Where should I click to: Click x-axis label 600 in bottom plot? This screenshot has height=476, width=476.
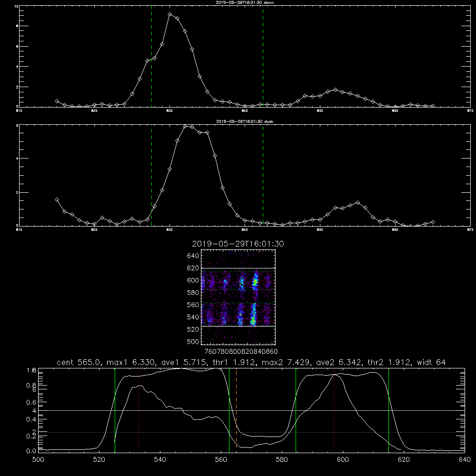click(x=343, y=460)
